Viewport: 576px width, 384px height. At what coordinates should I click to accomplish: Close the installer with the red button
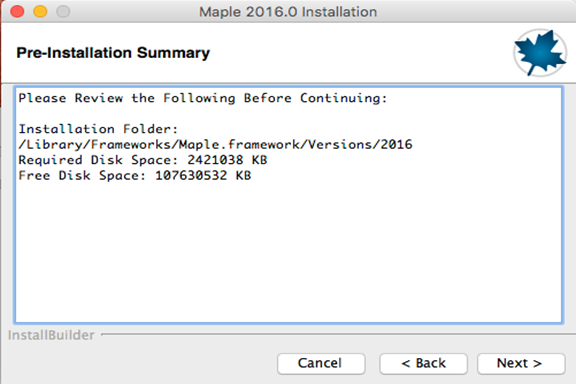click(x=17, y=11)
